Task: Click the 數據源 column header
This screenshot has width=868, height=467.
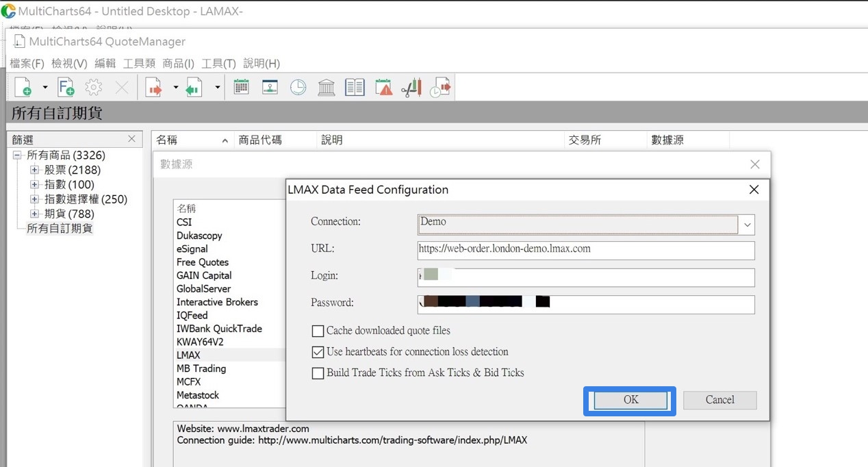Action: click(x=688, y=140)
